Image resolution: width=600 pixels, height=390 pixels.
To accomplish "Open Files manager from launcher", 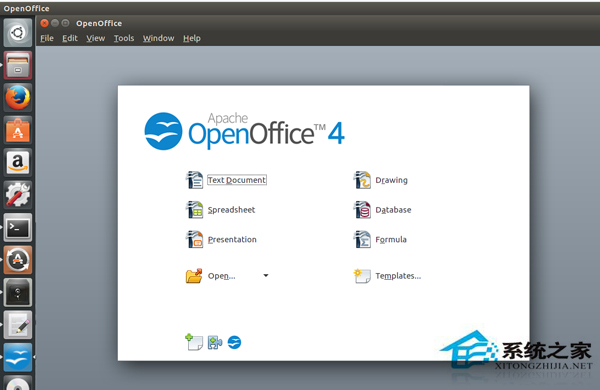I will click(x=18, y=65).
